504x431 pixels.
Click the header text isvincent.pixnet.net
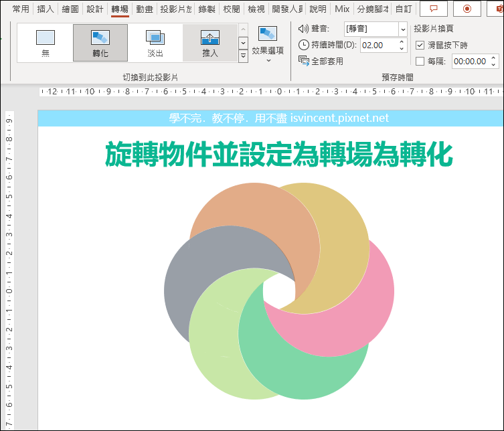point(339,118)
